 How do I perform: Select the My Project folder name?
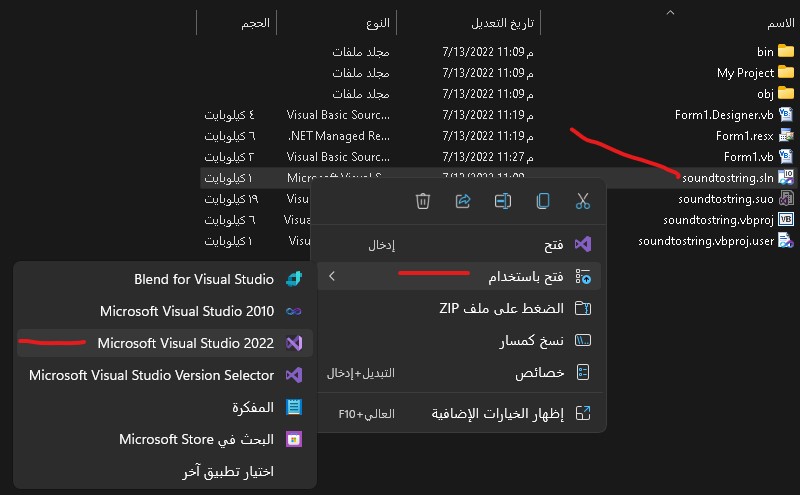[x=745, y=73]
